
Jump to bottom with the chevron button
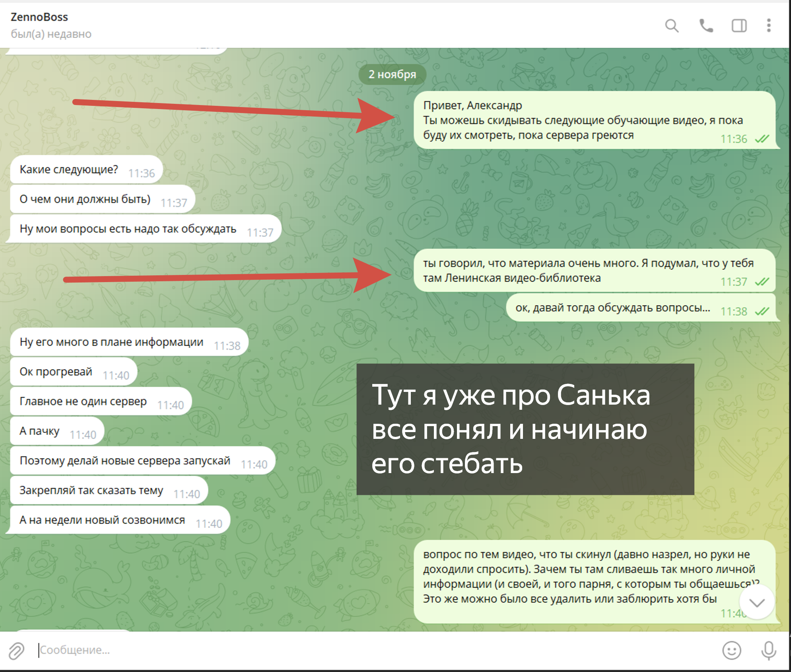coord(756,602)
